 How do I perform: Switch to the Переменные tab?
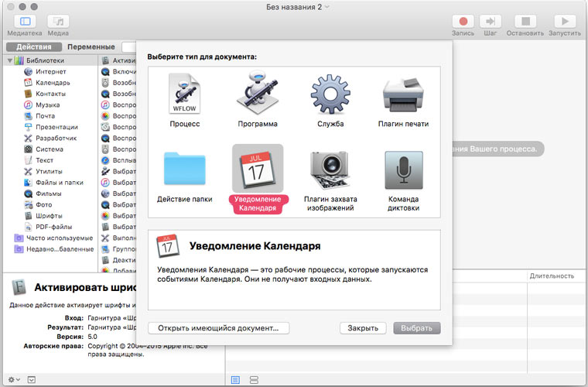tap(91, 47)
